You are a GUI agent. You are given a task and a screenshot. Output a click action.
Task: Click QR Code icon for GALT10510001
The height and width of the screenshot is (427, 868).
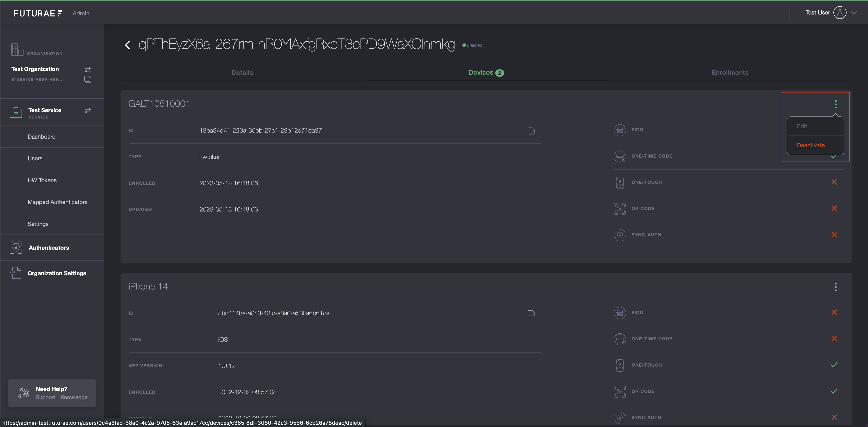click(x=620, y=209)
